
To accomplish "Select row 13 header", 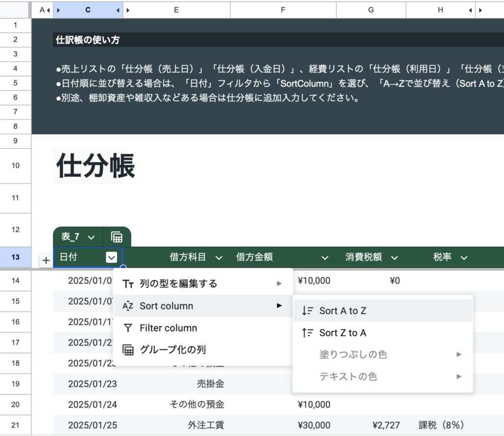I will (15, 257).
